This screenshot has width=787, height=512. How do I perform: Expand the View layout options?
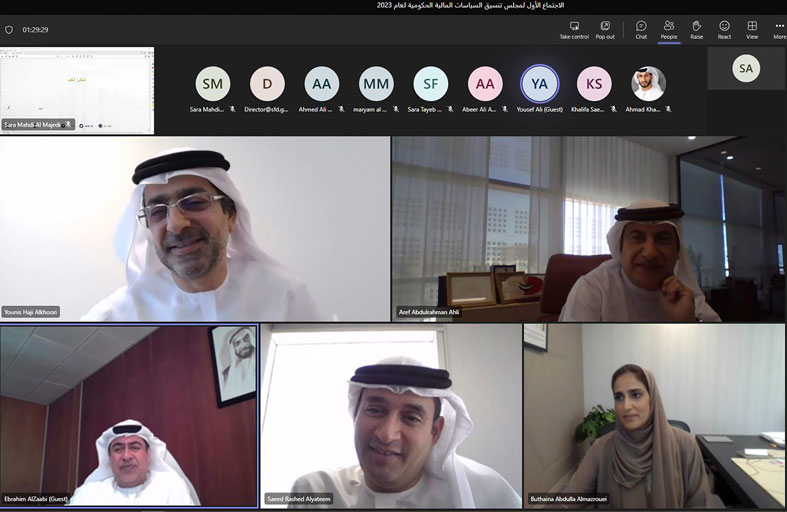752,29
